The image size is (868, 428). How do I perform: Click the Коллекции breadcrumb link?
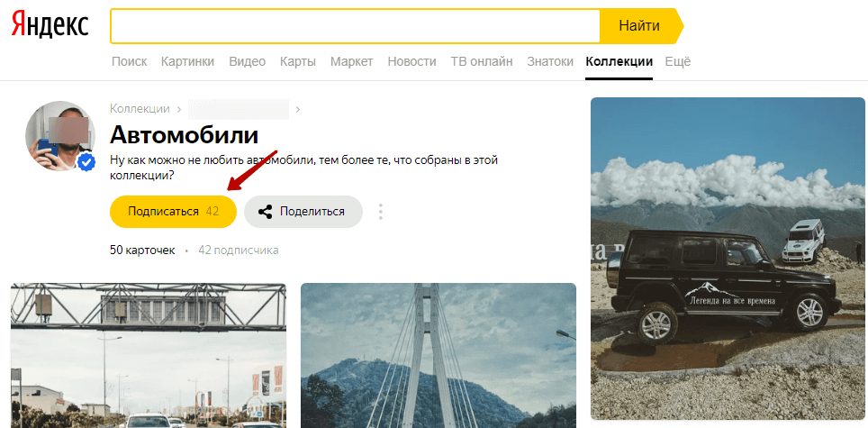coord(140,109)
